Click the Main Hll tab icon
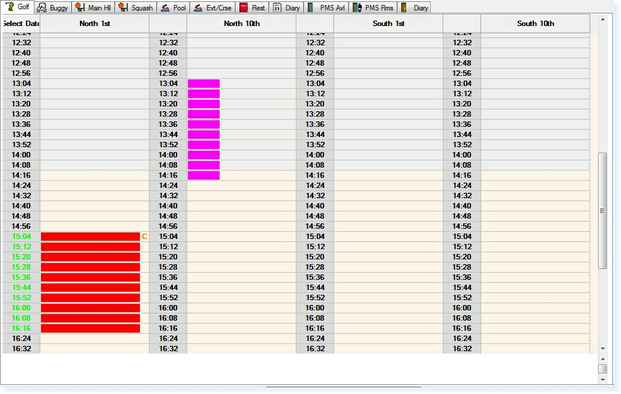This screenshot has height=394, width=621. 80,7
